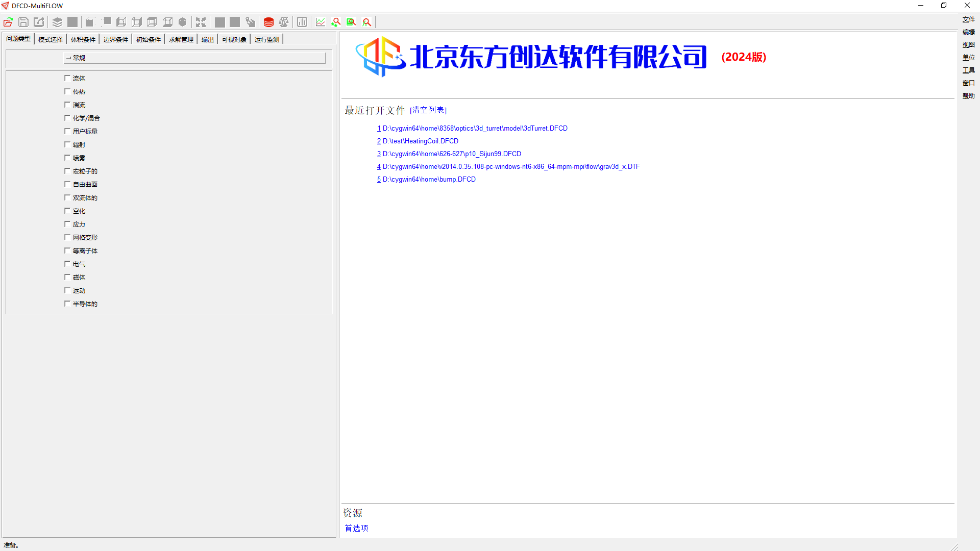The height and width of the screenshot is (551, 980).
Task: Check the 化学/混合 box
Action: (x=67, y=118)
